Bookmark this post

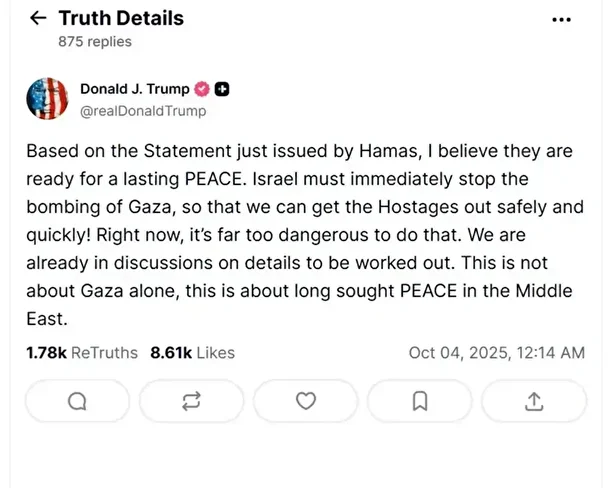click(x=420, y=401)
